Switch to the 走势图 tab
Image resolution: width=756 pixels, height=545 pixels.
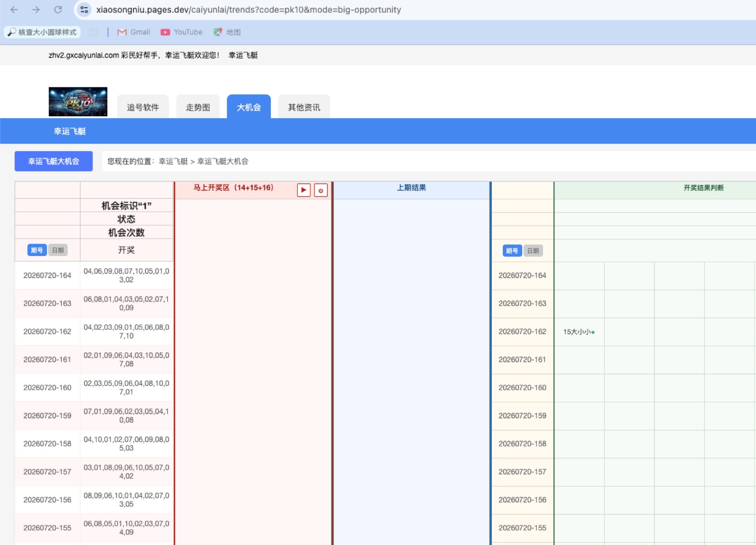[x=198, y=107]
